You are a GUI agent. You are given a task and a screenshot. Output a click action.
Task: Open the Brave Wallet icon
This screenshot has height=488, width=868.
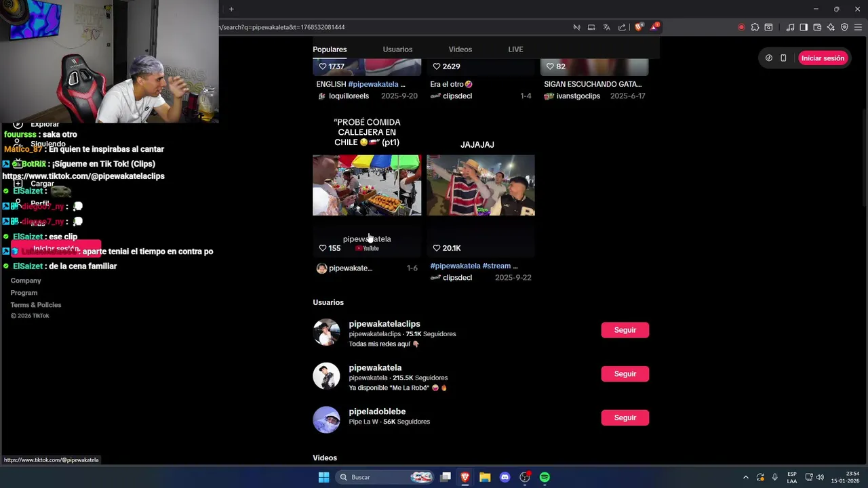click(x=817, y=27)
